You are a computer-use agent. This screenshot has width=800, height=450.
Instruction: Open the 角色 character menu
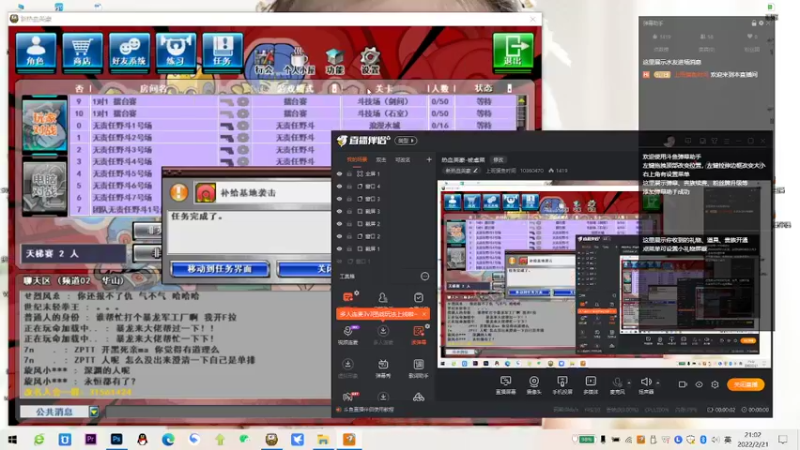pyautogui.click(x=36, y=51)
